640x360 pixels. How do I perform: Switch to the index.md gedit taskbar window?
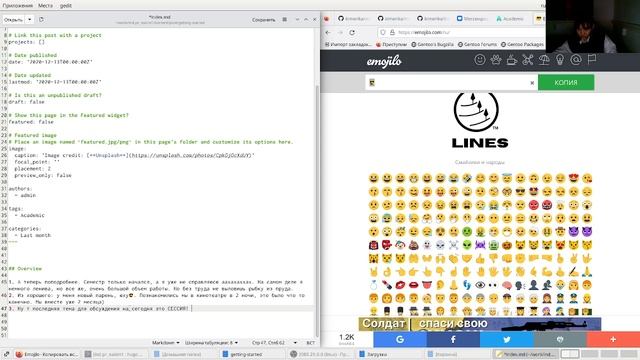click(x=525, y=354)
